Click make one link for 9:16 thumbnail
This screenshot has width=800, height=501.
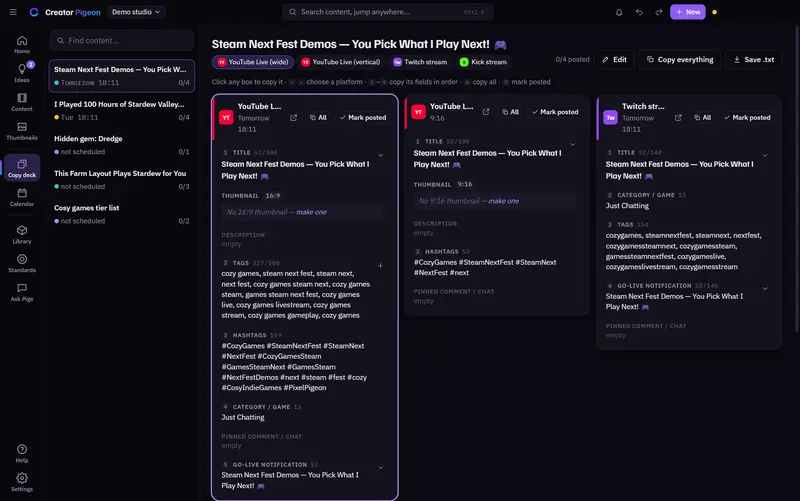[x=504, y=201]
